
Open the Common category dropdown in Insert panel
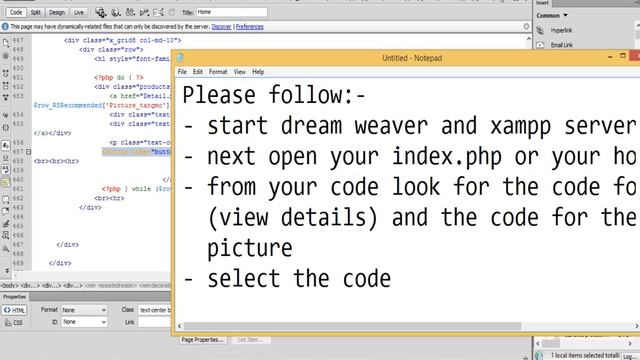pyautogui.click(x=552, y=16)
